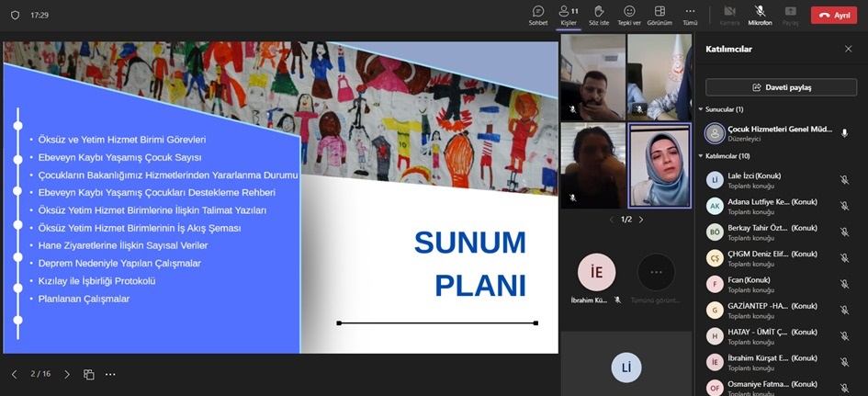868x396 pixels.
Task: Go to next presentation slide
Action: click(x=67, y=374)
